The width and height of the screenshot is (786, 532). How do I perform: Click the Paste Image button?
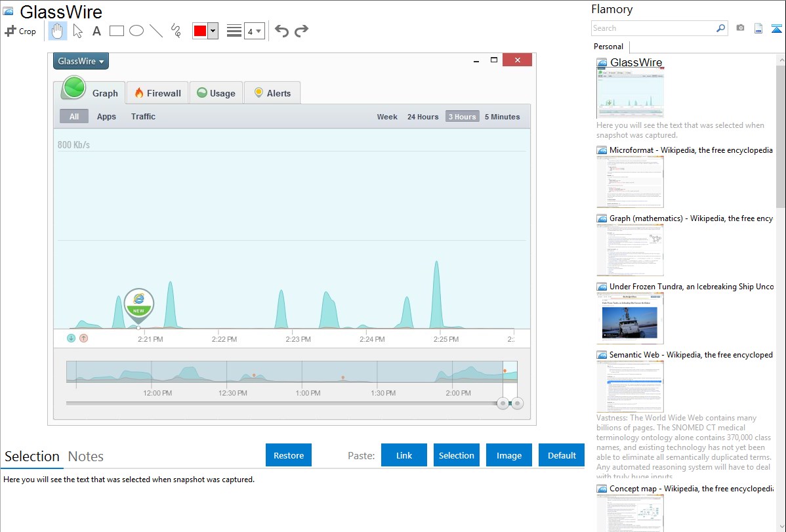(508, 455)
